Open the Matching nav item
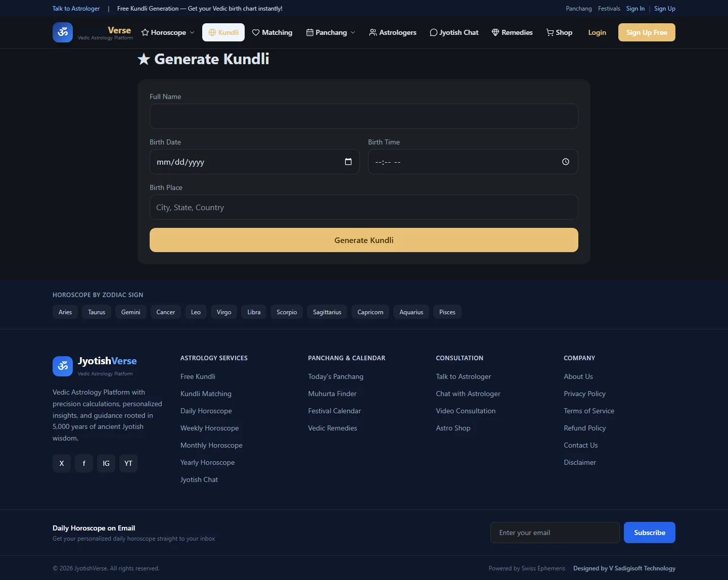This screenshot has width=728, height=580. click(x=272, y=32)
